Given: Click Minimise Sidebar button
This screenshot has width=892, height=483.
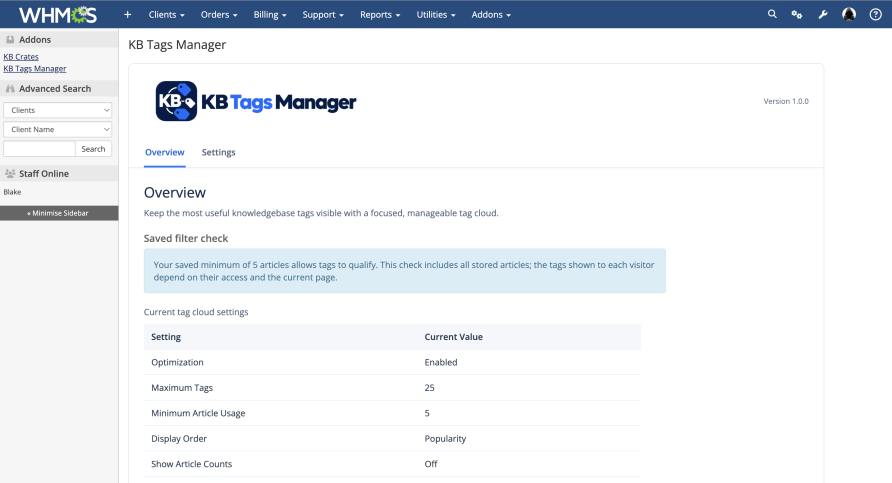Looking at the screenshot, I should tap(59, 213).
